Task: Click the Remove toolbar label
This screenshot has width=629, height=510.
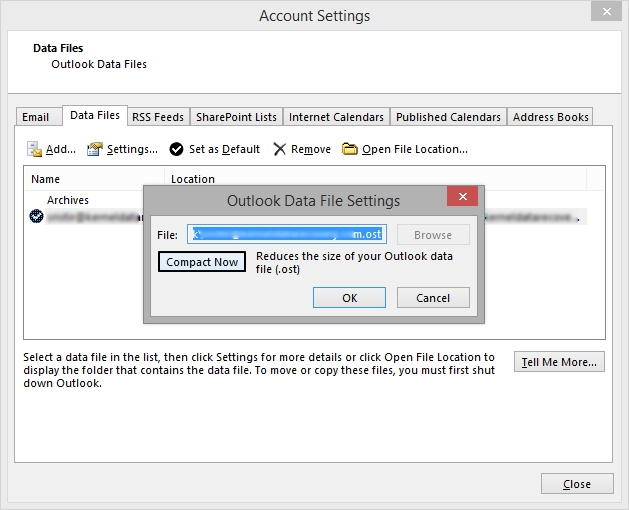Action: 311,149
